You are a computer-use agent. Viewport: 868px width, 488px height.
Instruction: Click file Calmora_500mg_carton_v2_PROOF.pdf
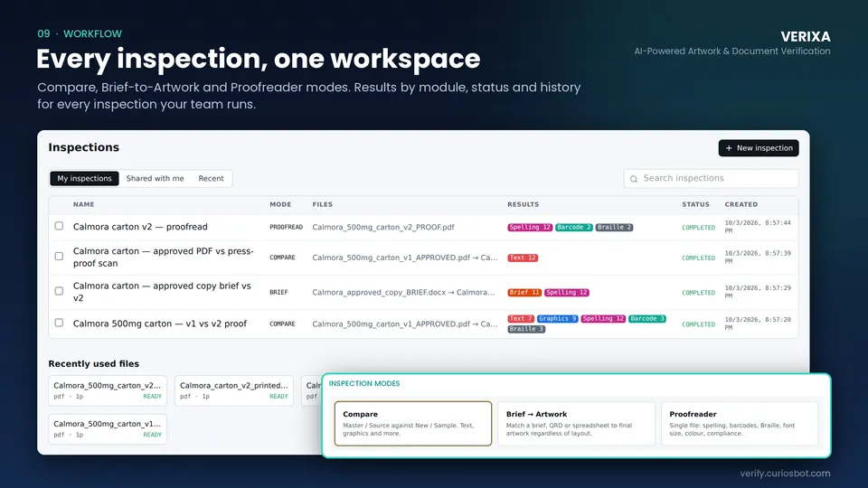point(383,227)
